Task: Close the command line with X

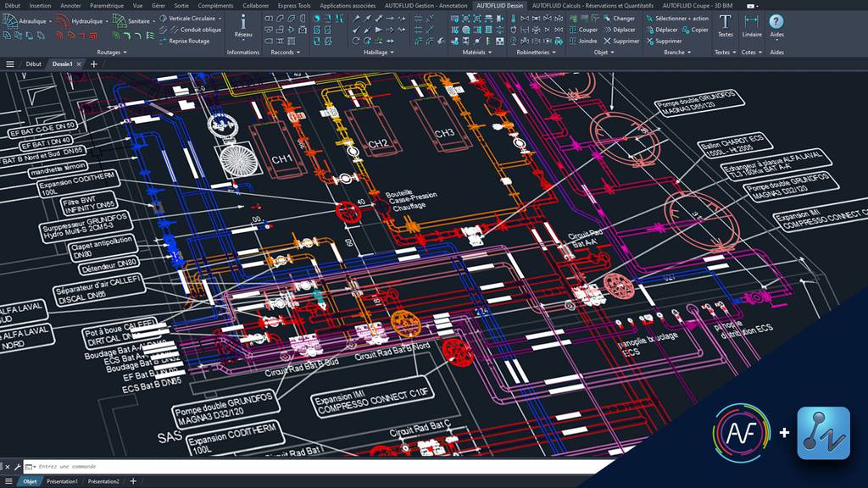Action: click(7, 467)
